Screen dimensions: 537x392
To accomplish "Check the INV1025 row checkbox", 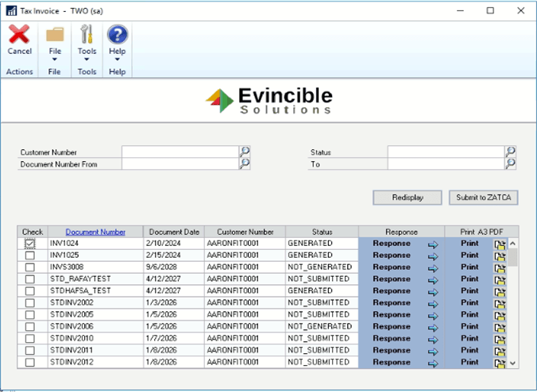I will pos(30,256).
